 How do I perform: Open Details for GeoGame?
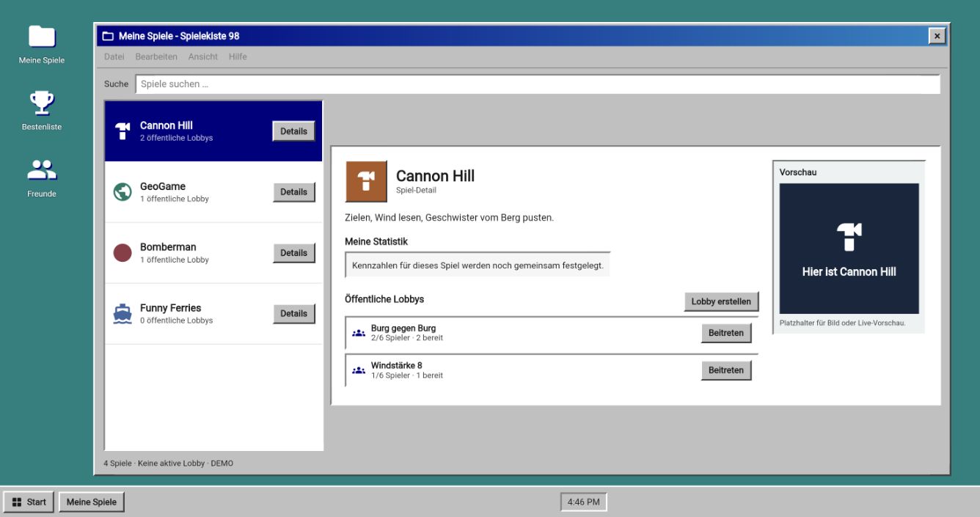click(x=294, y=192)
